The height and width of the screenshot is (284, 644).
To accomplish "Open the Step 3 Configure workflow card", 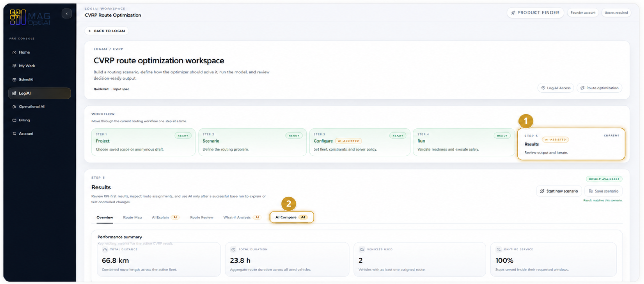I will pos(360,142).
